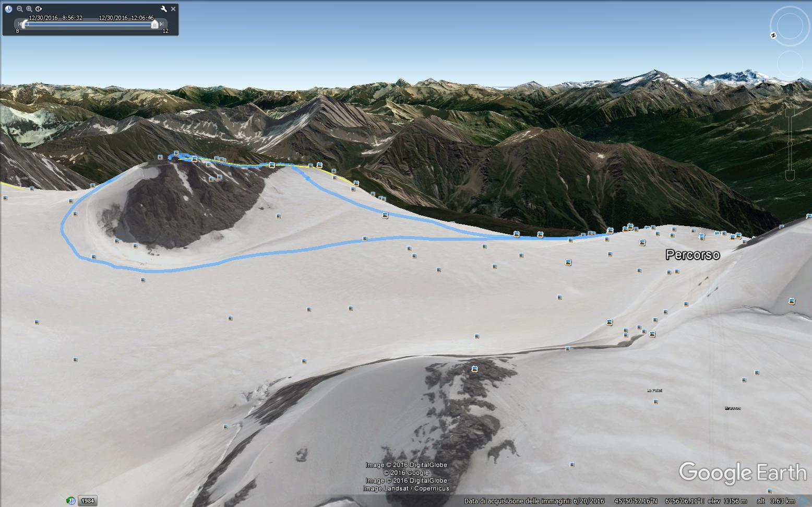The image size is (812, 507).
Task: Open time slider options wrench
Action: pyautogui.click(x=164, y=9)
